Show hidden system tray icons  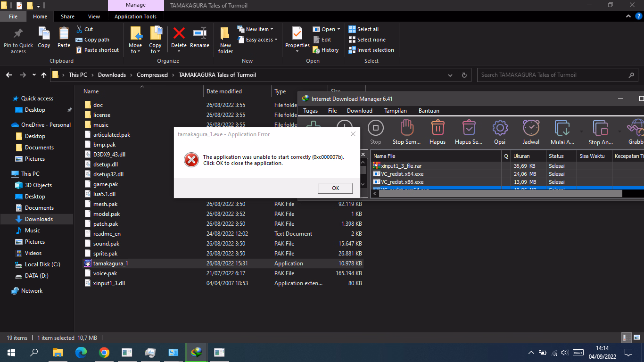[x=531, y=353]
